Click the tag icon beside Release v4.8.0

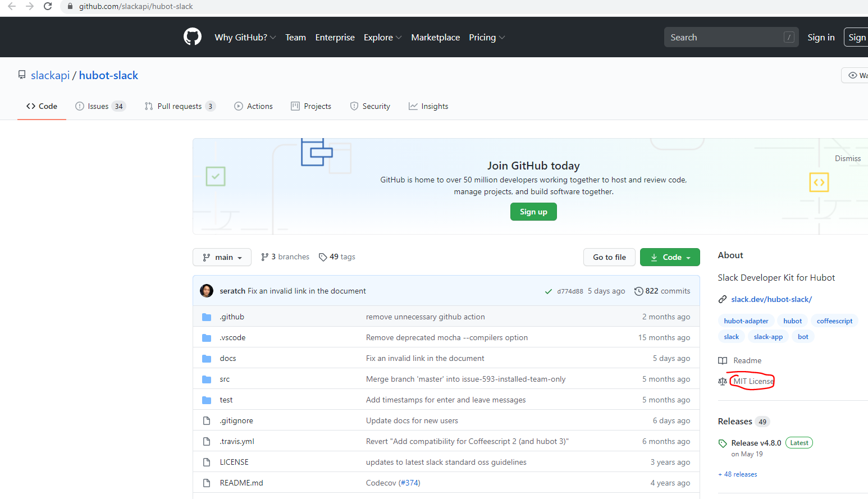click(x=723, y=443)
